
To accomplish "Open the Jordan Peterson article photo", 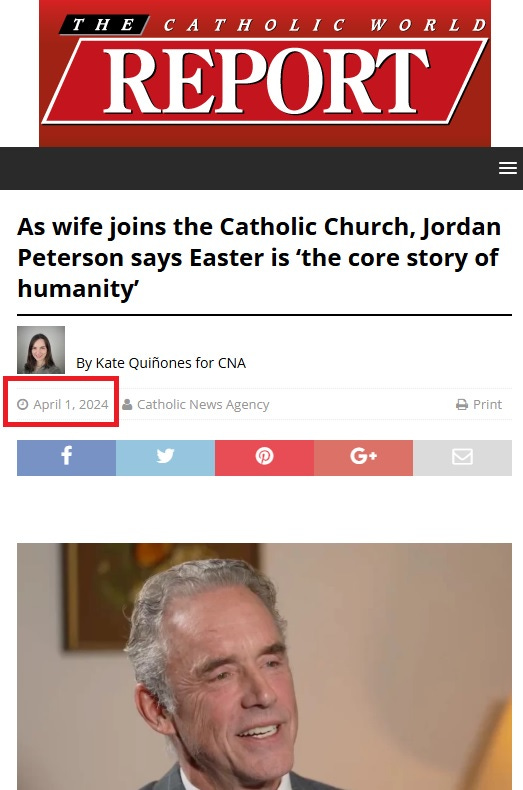I will [265, 666].
